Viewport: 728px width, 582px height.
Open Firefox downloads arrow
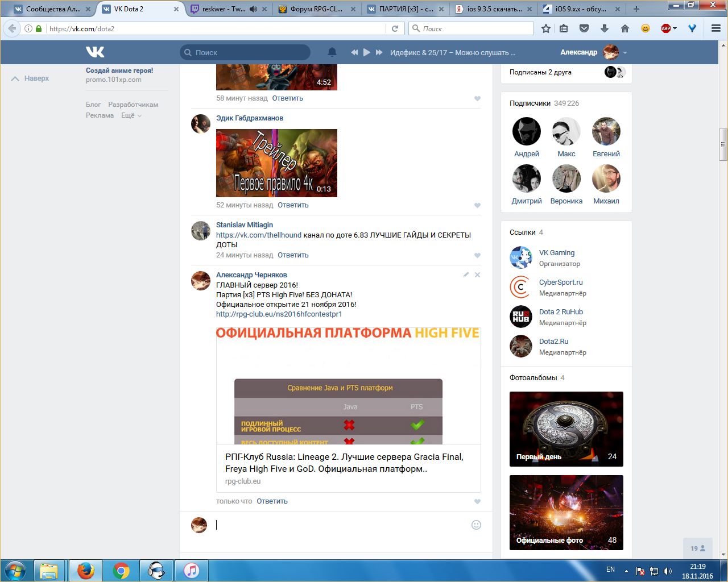point(605,28)
